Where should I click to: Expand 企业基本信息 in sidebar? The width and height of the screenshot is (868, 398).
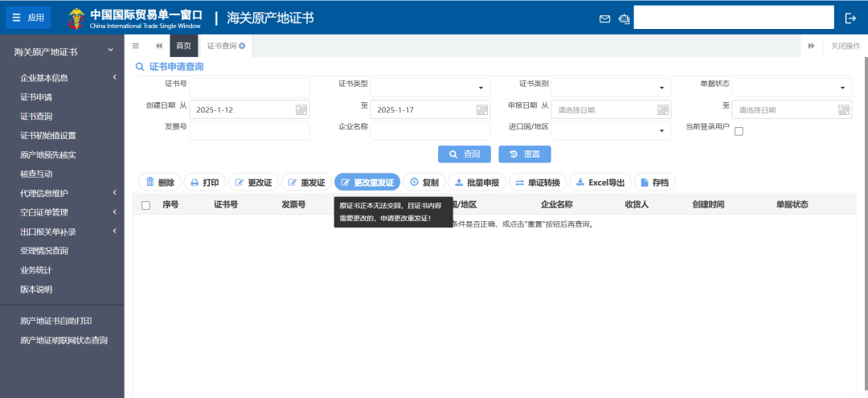(62, 78)
